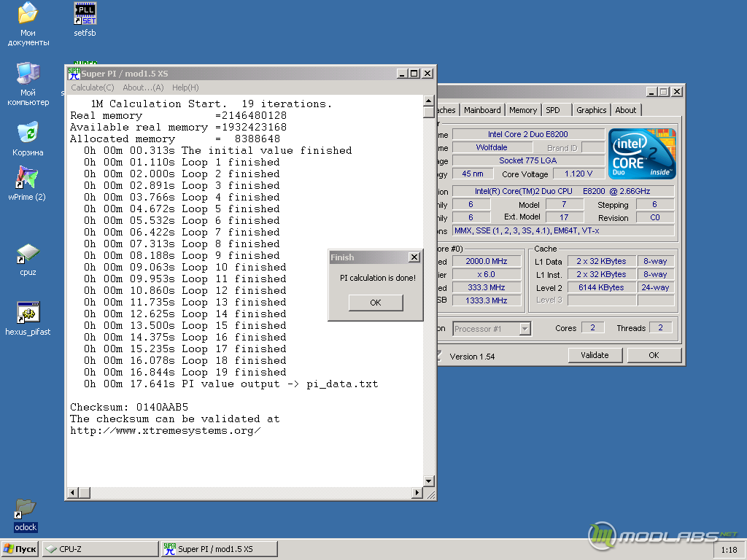Open the Help(H) menu in Super PI

coord(185,87)
